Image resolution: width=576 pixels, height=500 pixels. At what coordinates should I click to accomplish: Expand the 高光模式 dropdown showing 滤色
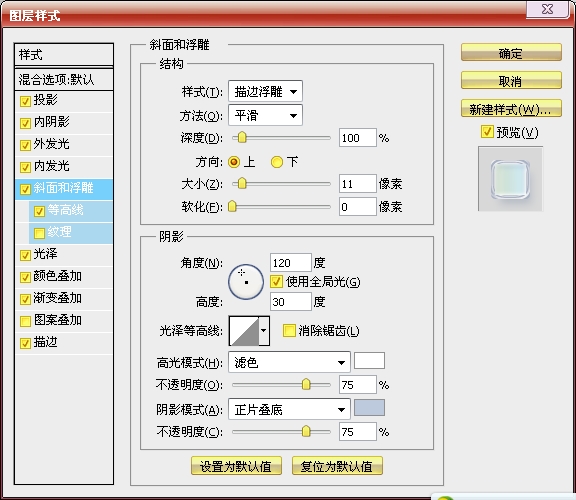pyautogui.click(x=289, y=363)
